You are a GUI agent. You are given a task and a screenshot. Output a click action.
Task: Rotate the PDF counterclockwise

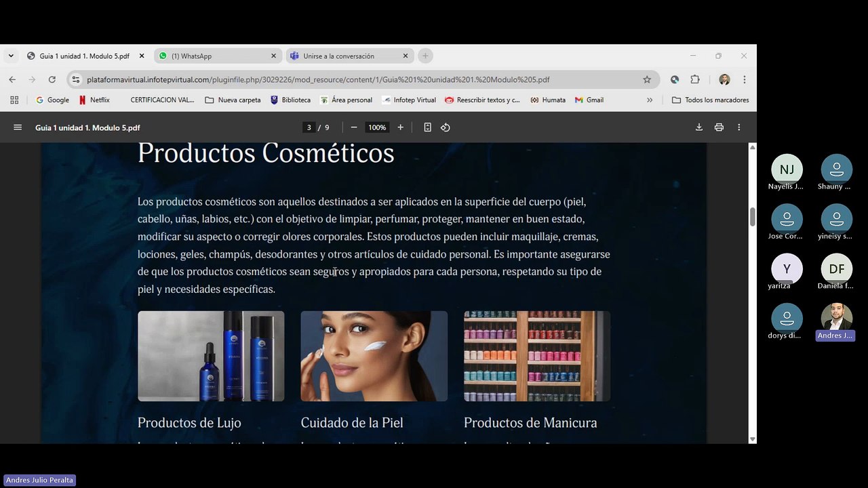click(446, 127)
